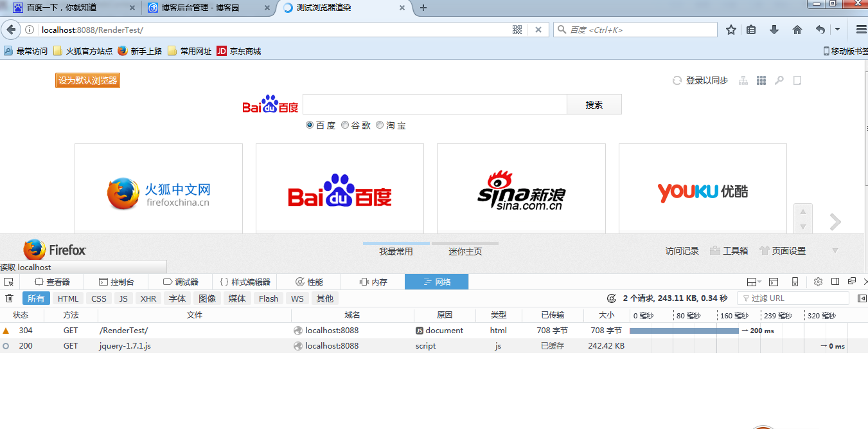Screen dimensions: 868x429
Task: Click the tile scroll down arrow
Action: 802,226
